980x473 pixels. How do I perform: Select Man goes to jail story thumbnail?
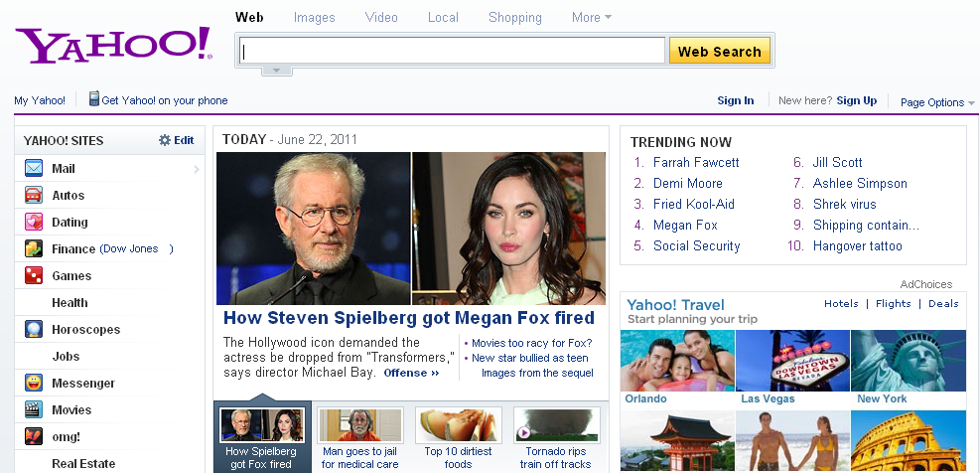pos(359,425)
